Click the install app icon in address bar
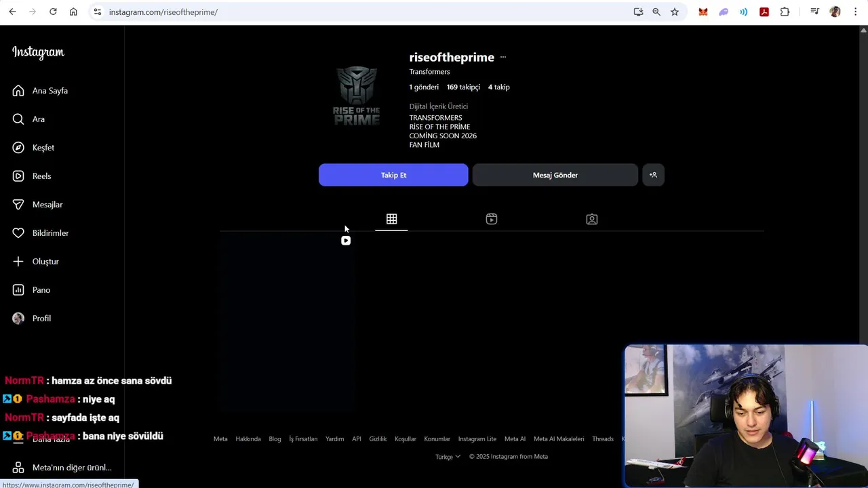 [x=638, y=12]
